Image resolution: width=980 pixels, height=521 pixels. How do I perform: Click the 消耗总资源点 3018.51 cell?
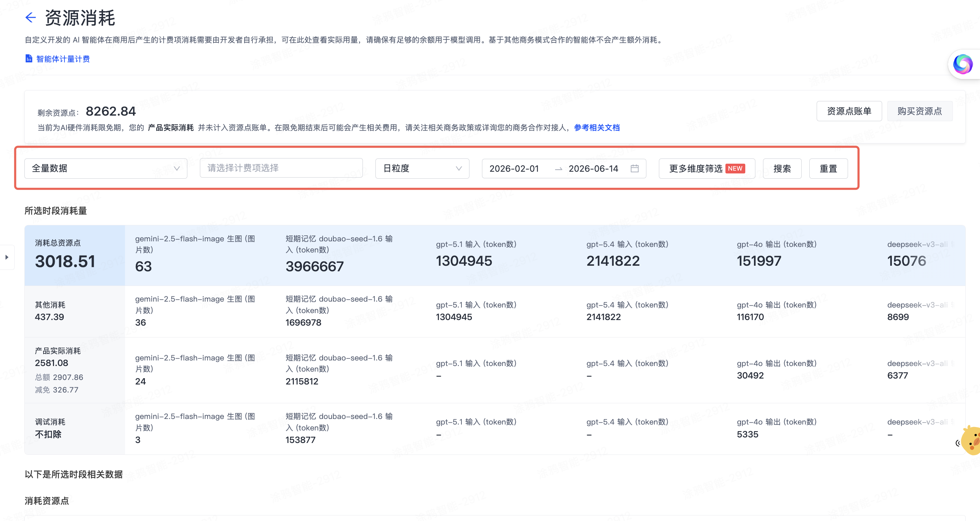coord(75,255)
